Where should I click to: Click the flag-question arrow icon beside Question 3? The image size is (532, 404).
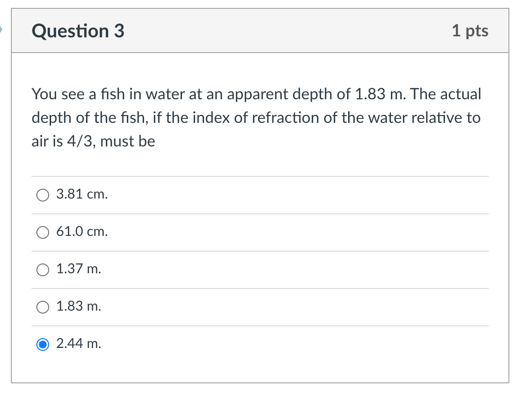pos(2,30)
